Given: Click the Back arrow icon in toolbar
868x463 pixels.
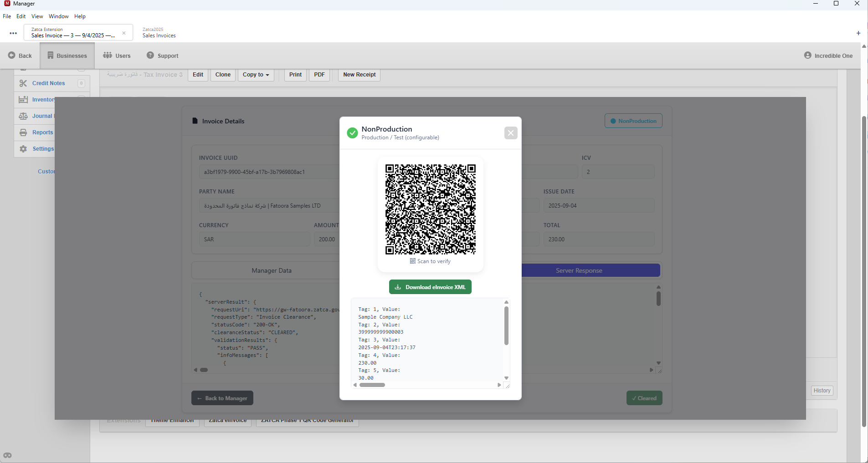Looking at the screenshot, I should pos(12,56).
